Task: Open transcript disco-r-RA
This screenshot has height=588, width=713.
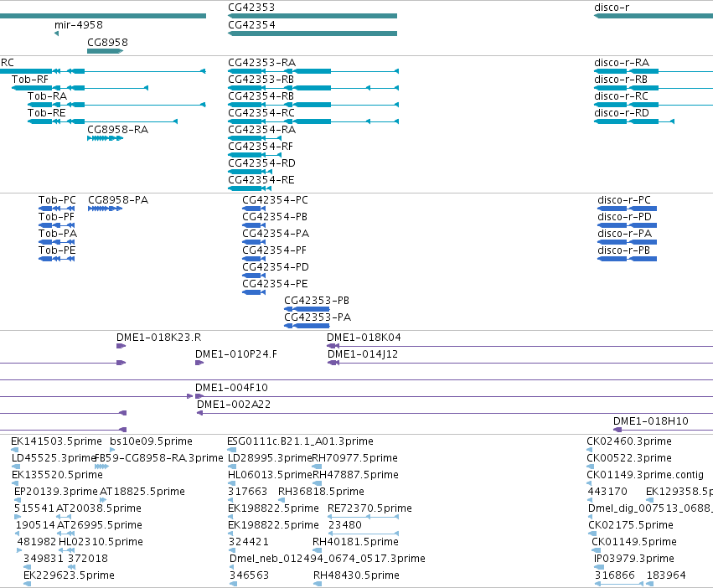Action: tap(622, 63)
